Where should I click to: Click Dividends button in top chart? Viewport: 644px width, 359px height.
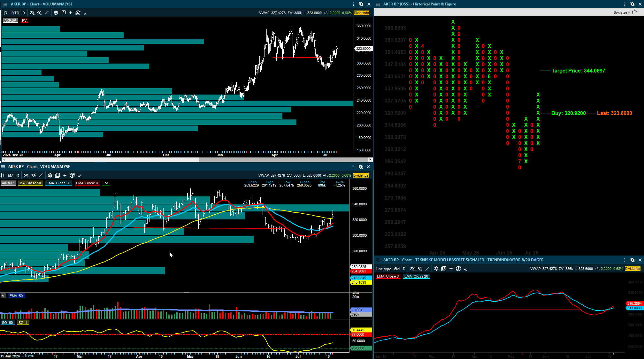tap(361, 13)
